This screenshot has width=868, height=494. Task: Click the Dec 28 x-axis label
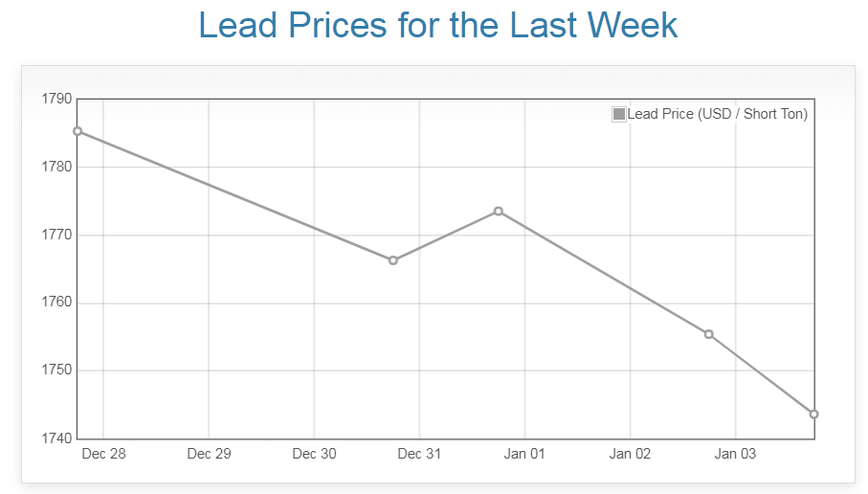(x=103, y=454)
